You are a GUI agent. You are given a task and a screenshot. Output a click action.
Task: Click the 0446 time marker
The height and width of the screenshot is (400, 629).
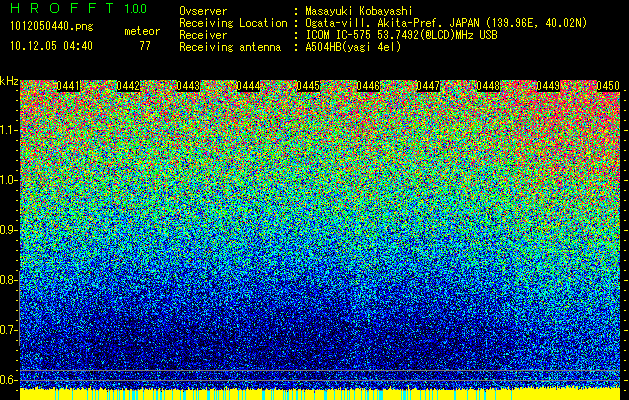click(368, 86)
